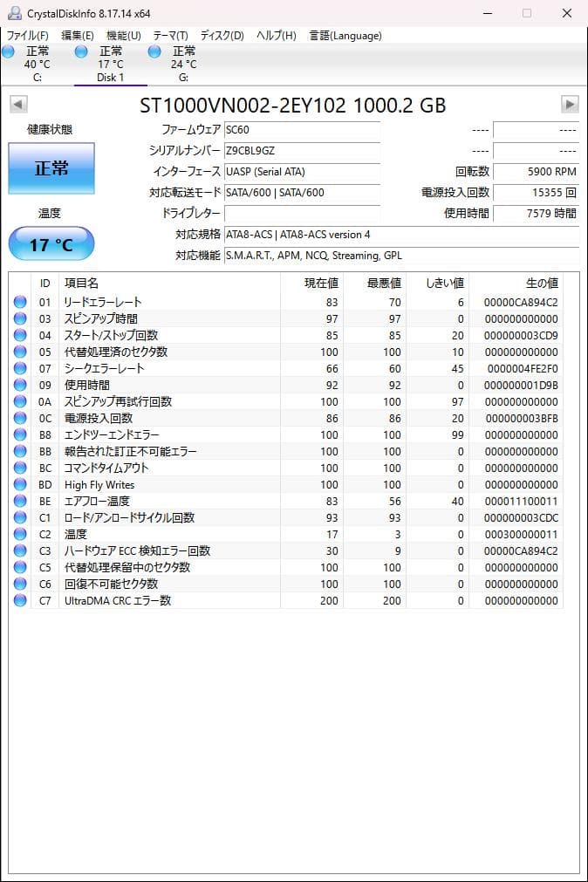Click the transfer mode field SATA/600 | SATA/600
This screenshot has width=588, height=882.
(302, 193)
